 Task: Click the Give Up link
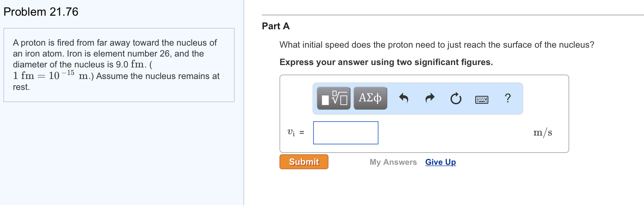[x=440, y=162]
